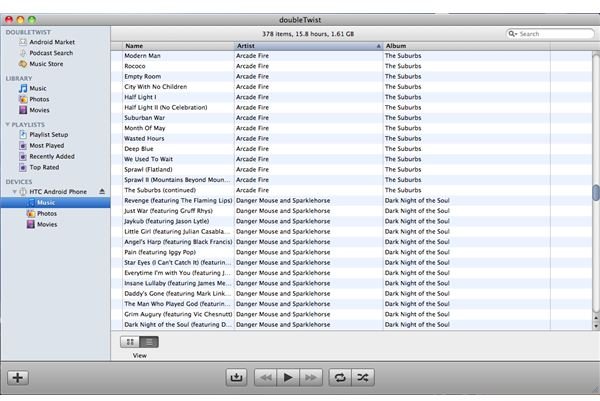Open search magnifier options
Screen dimensions: 600x401
tap(512, 34)
